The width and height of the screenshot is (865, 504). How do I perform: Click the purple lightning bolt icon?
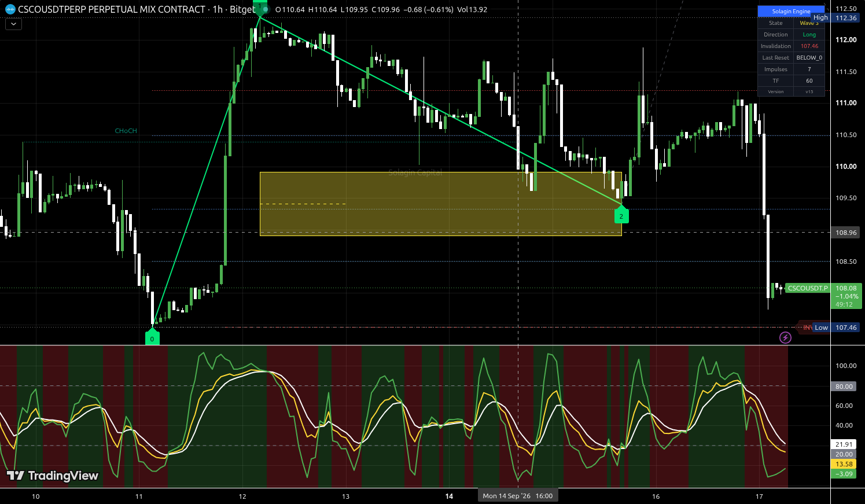click(x=785, y=337)
